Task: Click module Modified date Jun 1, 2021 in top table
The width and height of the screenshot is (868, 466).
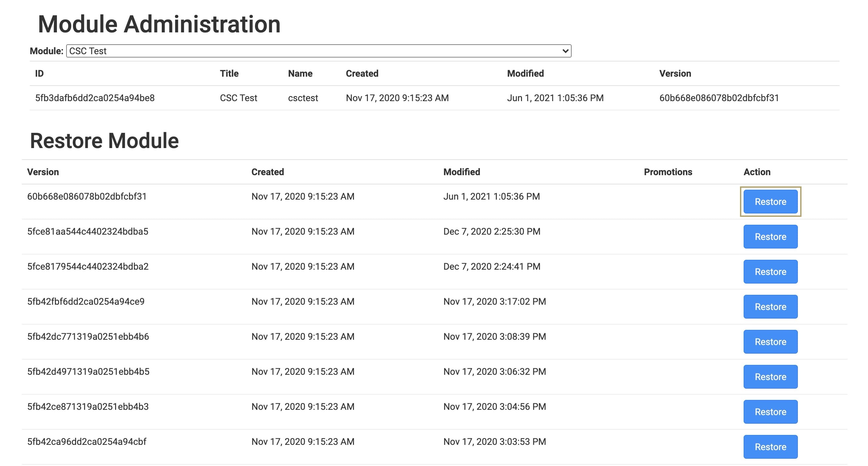Action: click(555, 98)
